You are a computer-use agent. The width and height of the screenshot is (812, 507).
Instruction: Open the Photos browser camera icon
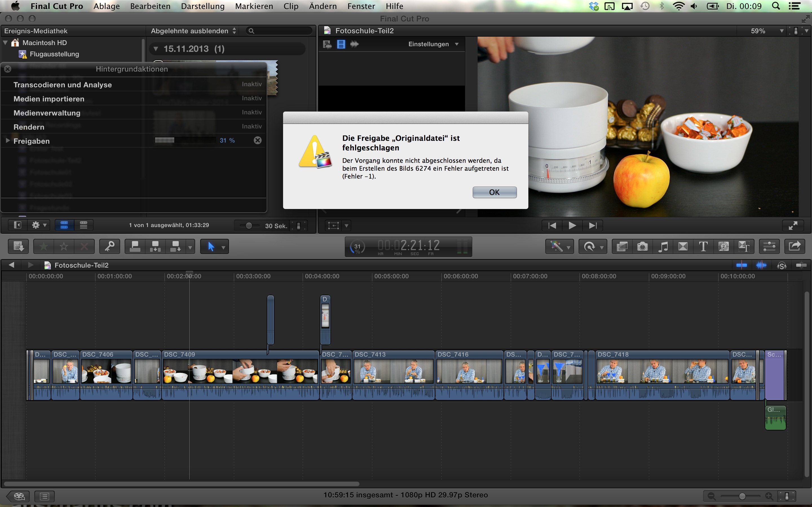[642, 247]
